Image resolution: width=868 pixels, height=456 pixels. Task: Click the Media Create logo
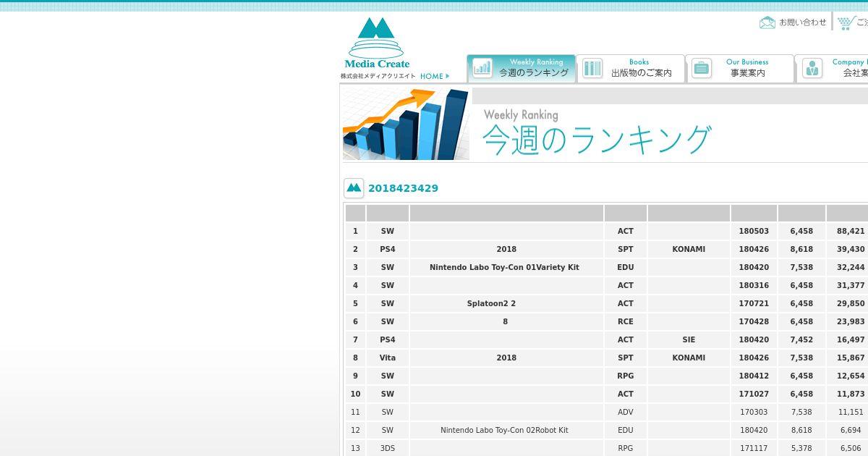click(x=377, y=43)
